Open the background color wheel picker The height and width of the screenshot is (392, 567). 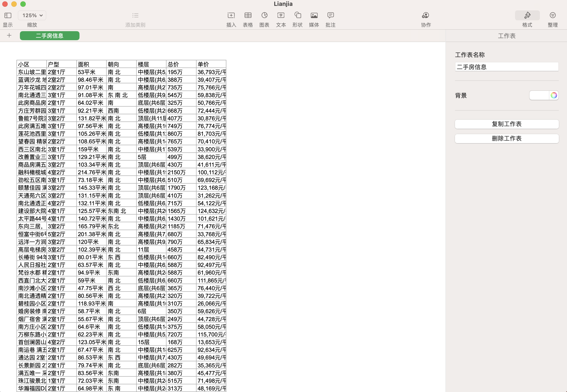[x=554, y=95]
